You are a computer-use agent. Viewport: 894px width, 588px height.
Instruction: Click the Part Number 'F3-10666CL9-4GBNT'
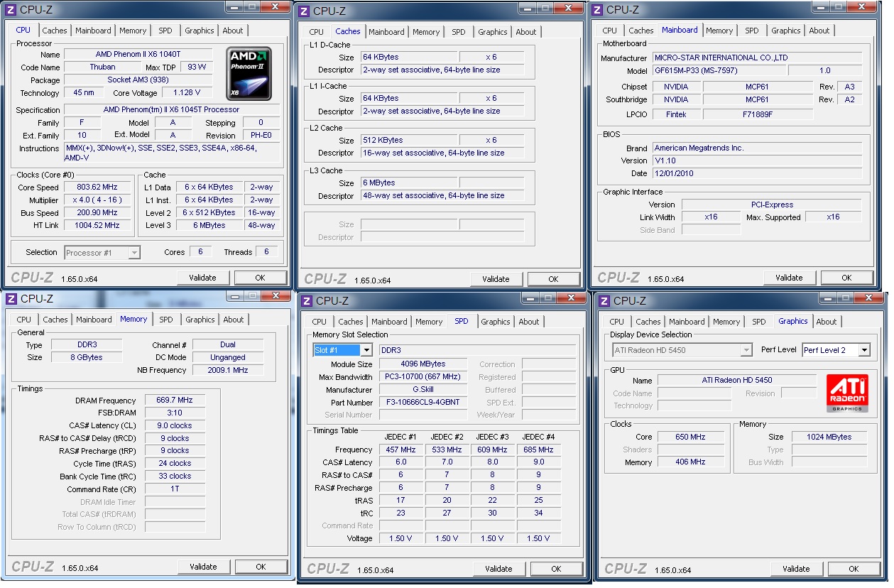point(423,403)
